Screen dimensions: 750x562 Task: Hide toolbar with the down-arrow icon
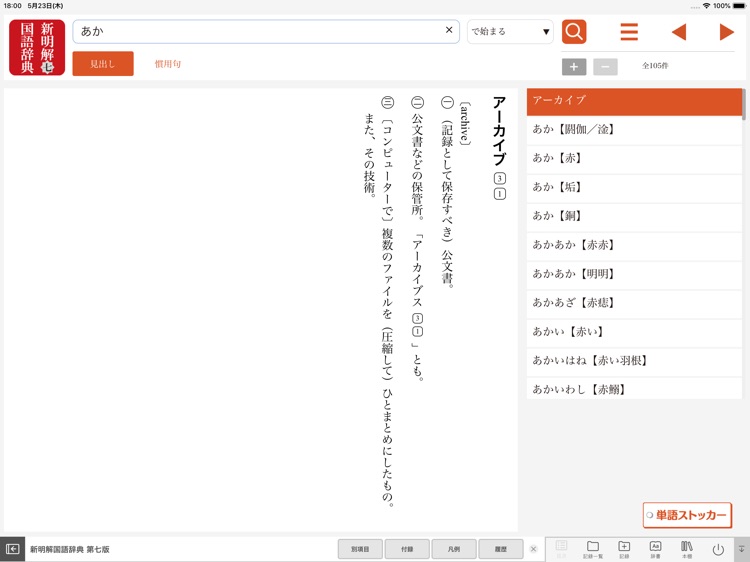click(x=742, y=549)
